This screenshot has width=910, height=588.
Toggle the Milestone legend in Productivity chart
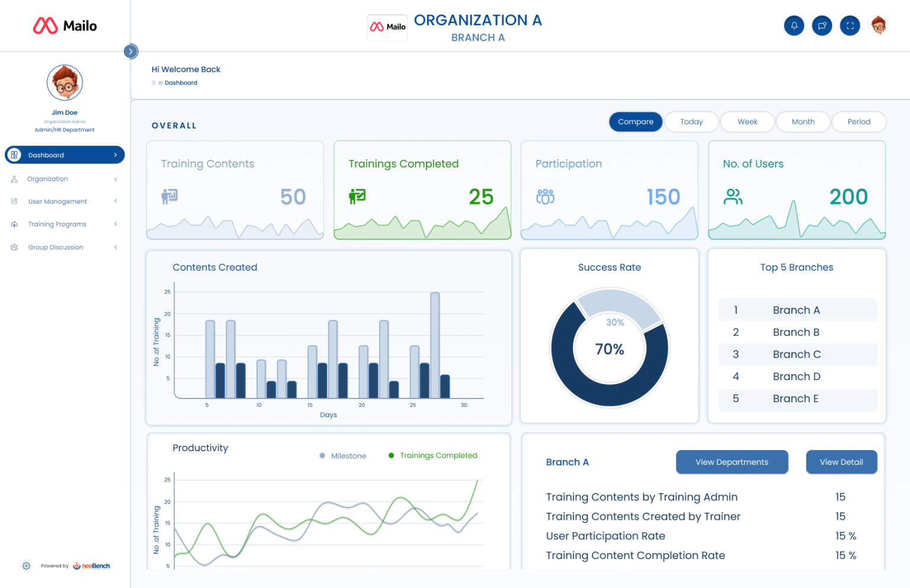[342, 455]
